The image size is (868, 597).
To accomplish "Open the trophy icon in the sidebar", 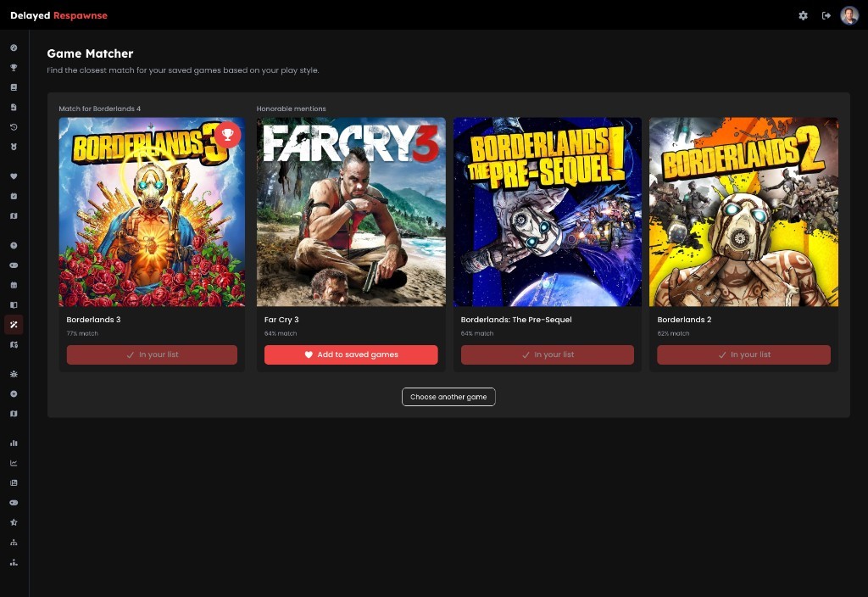I will (x=14, y=68).
